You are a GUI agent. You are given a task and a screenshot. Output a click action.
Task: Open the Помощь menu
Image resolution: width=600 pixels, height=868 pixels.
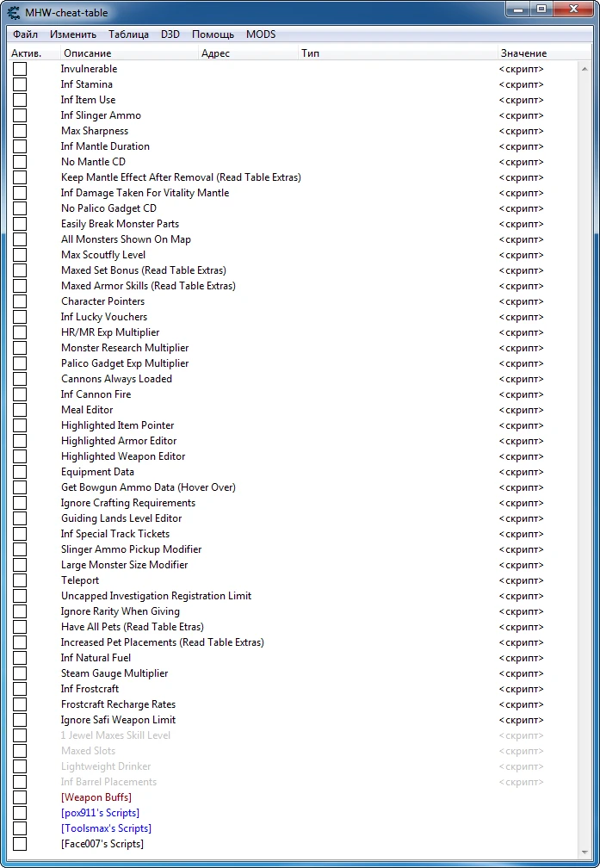click(213, 34)
